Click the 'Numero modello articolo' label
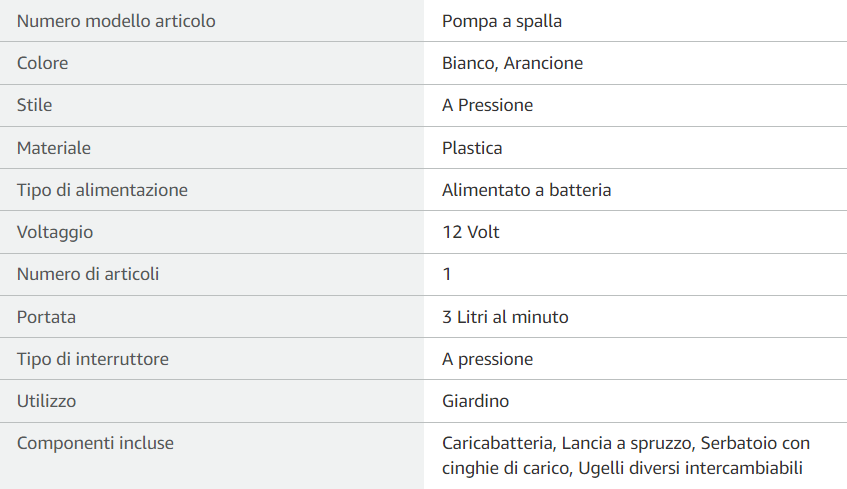847x489 pixels. pyautogui.click(x=116, y=21)
